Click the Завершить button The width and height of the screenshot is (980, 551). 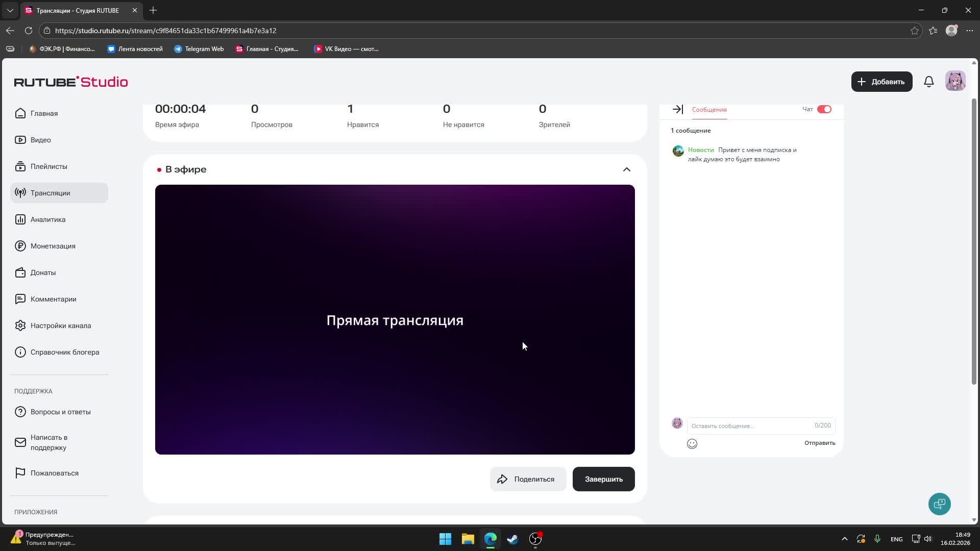click(603, 479)
